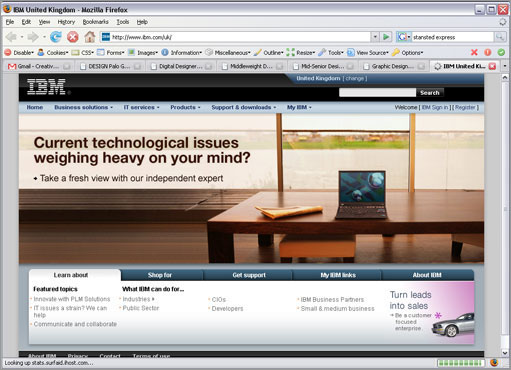Open the File menu
Viewport: 511px width, 370px height.
point(10,22)
